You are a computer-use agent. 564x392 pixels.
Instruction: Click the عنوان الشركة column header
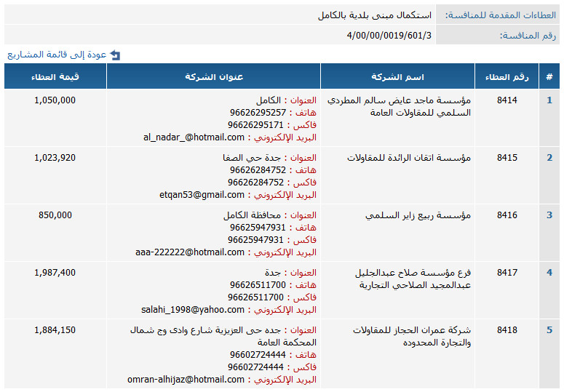click(x=214, y=76)
